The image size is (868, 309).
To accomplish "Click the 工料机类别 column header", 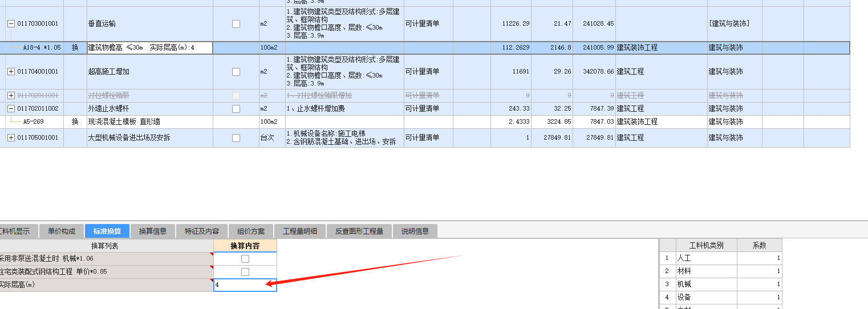I will tap(707, 246).
